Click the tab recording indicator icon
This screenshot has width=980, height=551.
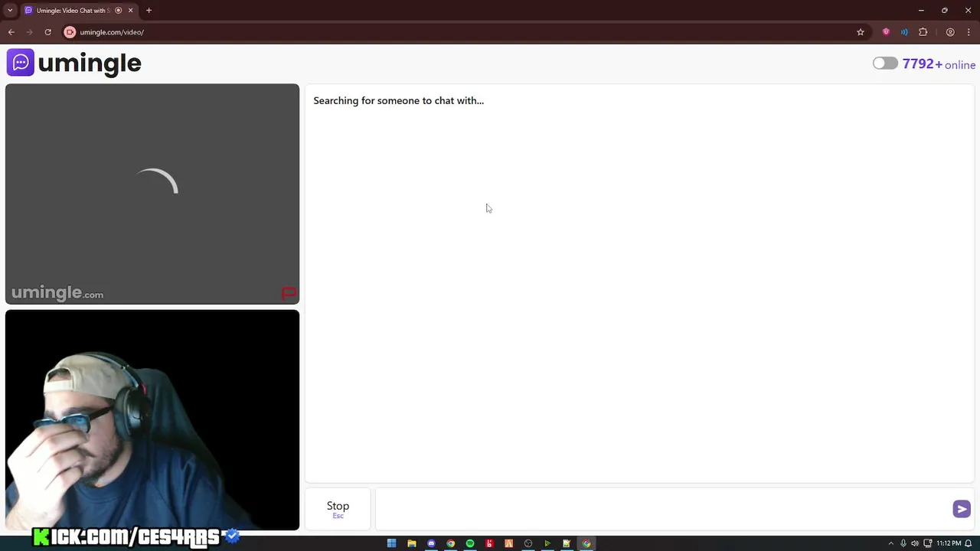point(118,10)
